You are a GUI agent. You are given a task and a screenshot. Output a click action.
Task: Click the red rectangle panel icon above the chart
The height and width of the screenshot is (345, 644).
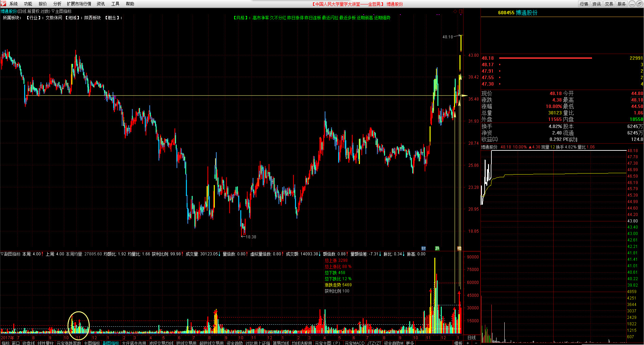point(461,12)
